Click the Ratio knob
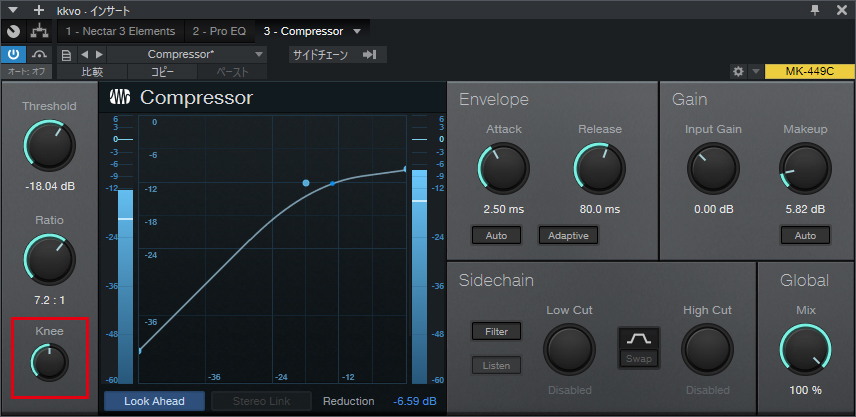 50,260
